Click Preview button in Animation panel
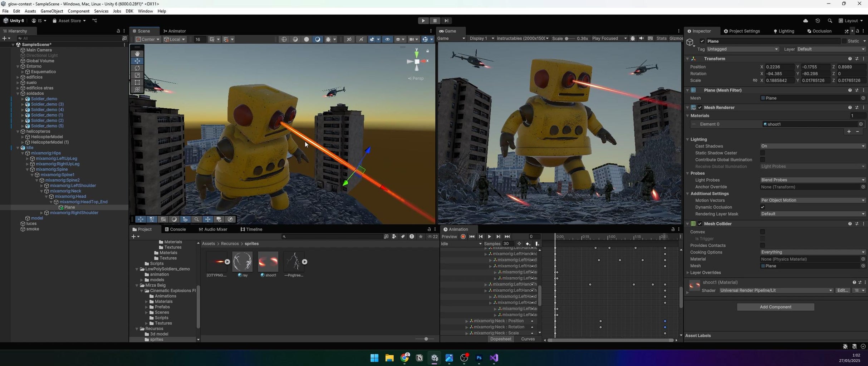The image size is (868, 366). 449,237
